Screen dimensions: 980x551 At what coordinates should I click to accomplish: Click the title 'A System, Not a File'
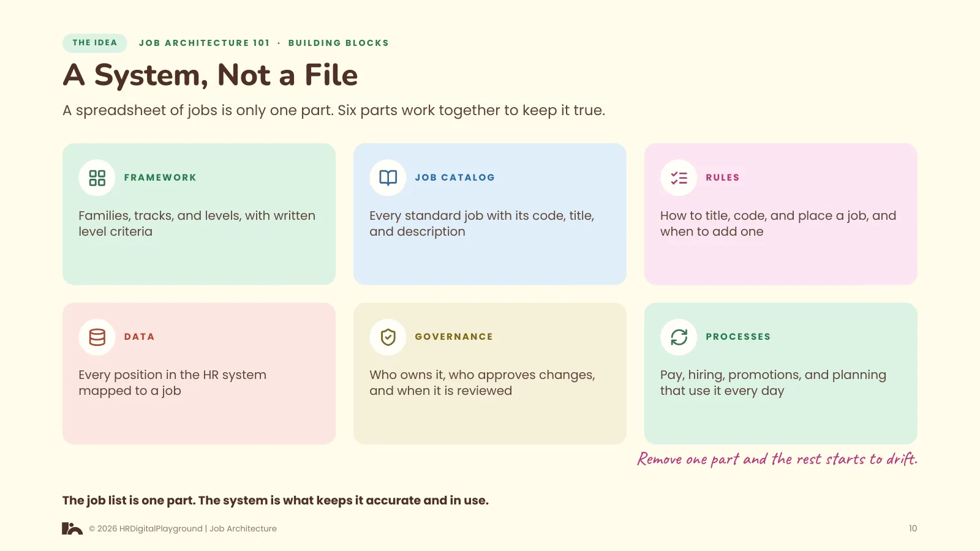[x=210, y=75]
